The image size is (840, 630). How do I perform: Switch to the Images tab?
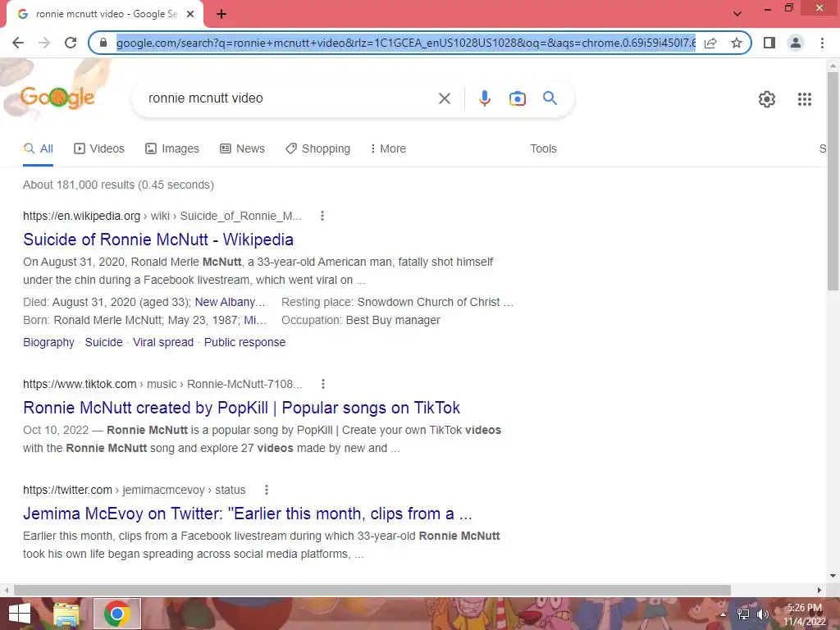pyautogui.click(x=172, y=149)
